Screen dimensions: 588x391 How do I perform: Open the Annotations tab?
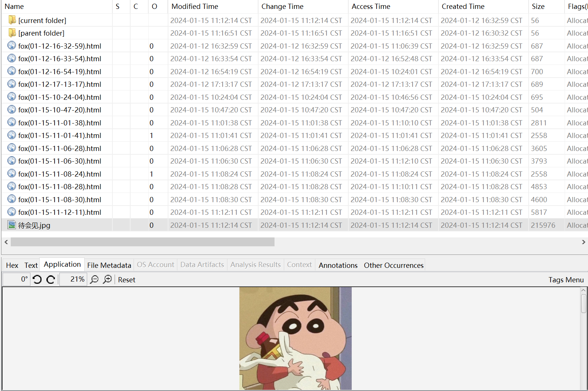(338, 265)
